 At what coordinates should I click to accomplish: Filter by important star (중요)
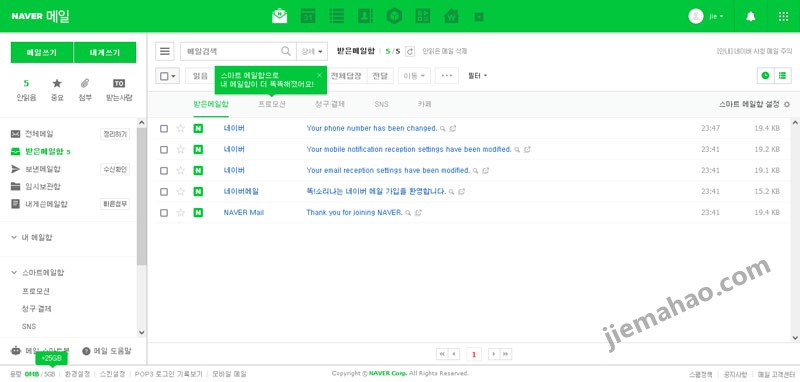click(57, 90)
